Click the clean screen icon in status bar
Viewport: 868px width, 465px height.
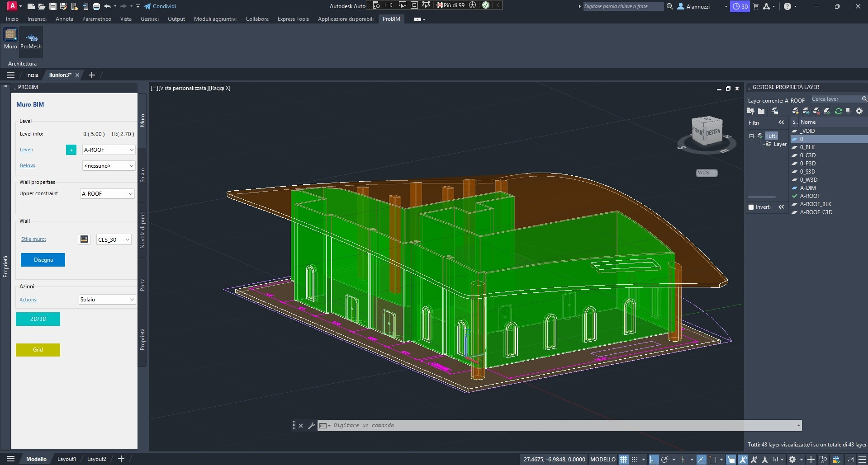(850, 459)
